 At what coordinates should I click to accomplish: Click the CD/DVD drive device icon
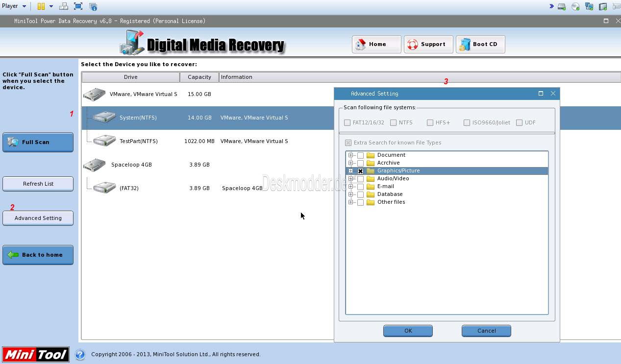pyautogui.click(x=575, y=6)
